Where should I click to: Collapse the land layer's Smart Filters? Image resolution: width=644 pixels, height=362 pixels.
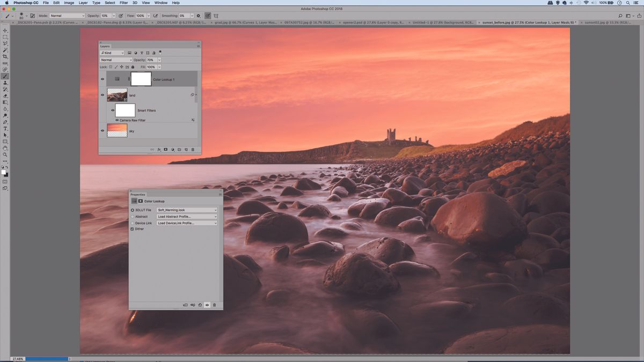click(196, 95)
